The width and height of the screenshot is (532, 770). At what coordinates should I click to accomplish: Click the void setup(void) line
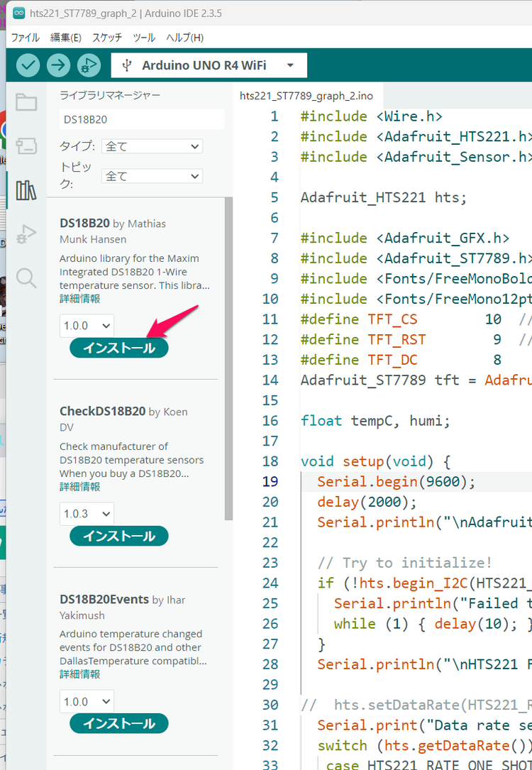point(375,461)
